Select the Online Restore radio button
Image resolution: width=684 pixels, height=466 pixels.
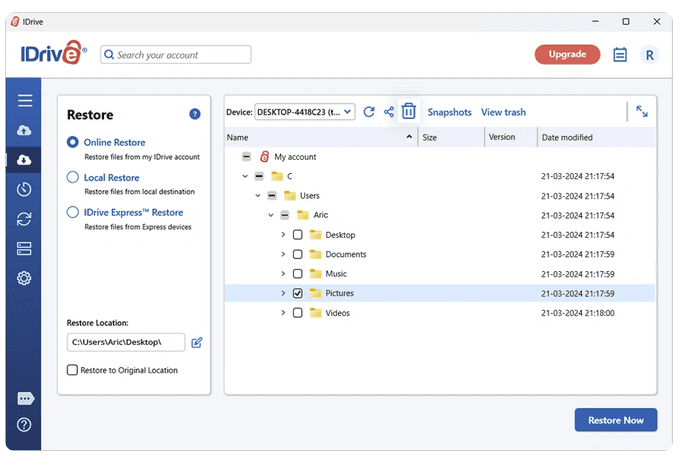(x=72, y=142)
